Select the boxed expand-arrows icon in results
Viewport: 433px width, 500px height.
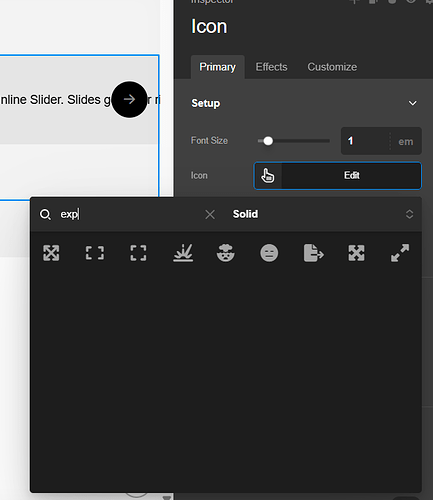click(51, 253)
